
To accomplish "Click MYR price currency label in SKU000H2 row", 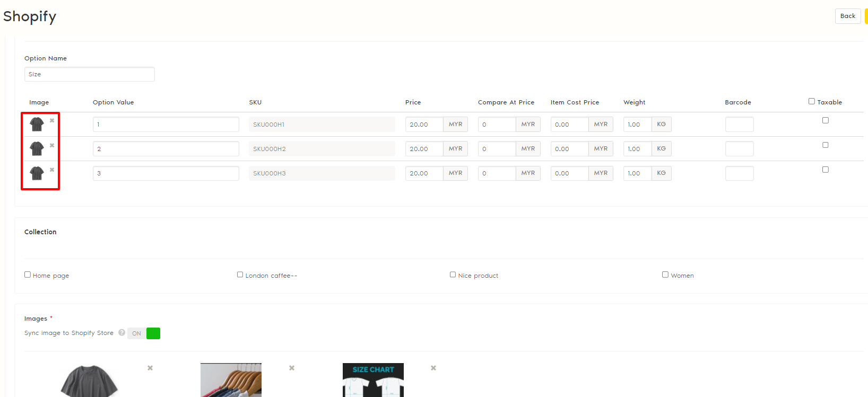I will tap(456, 149).
